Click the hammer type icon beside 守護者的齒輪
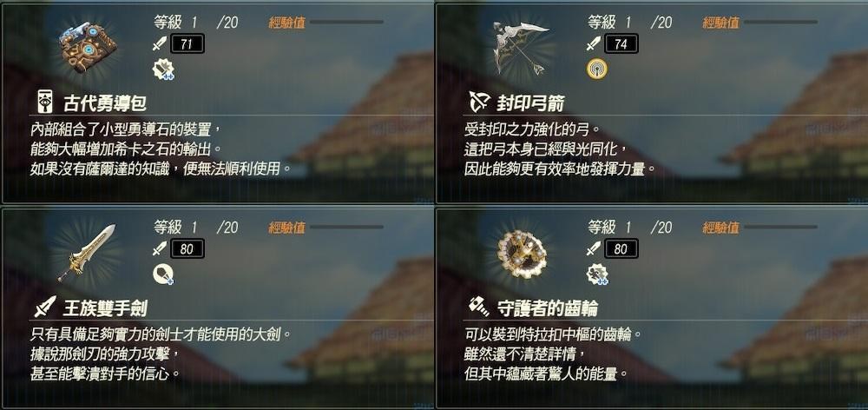The height and width of the screenshot is (410, 868). (478, 306)
